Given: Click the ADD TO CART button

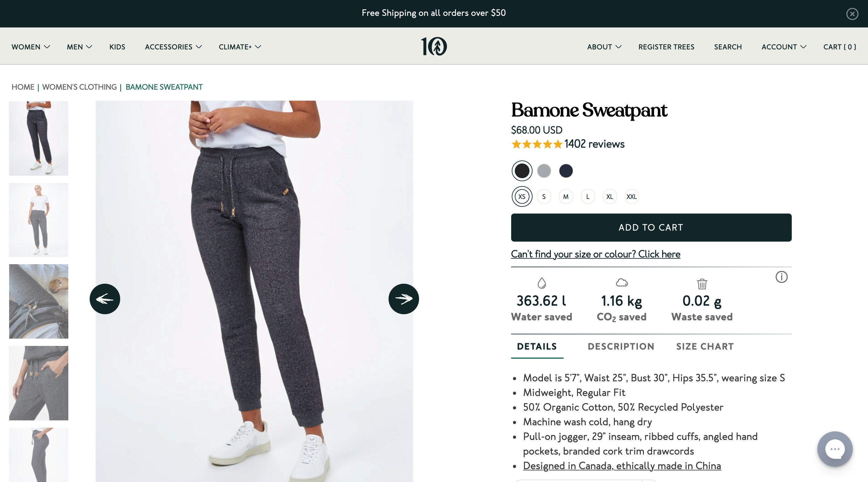Looking at the screenshot, I should [x=651, y=228].
